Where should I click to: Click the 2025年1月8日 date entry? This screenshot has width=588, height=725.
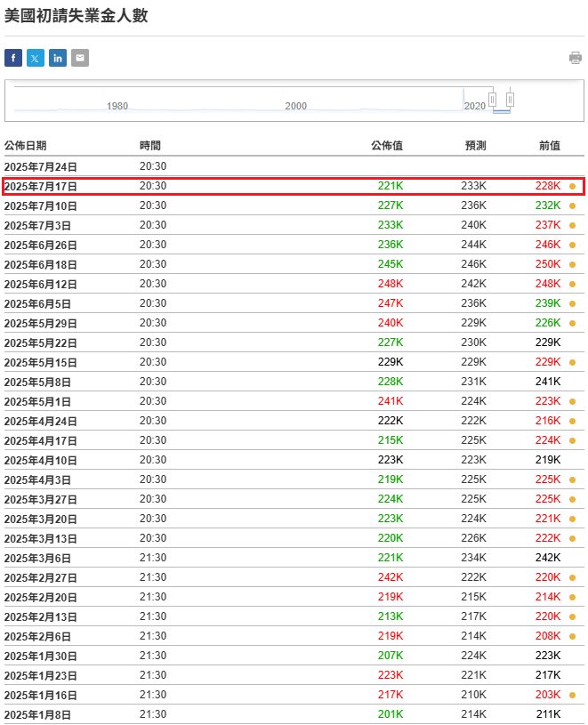click(x=38, y=715)
